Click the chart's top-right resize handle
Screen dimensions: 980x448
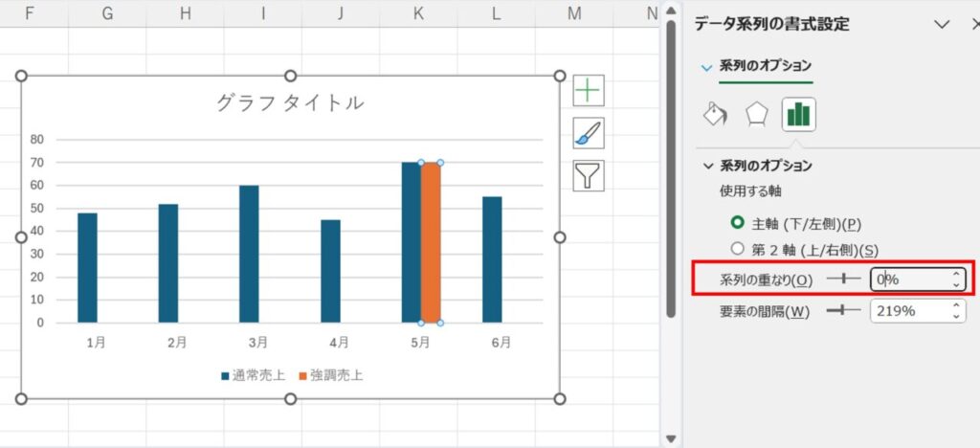tap(559, 76)
